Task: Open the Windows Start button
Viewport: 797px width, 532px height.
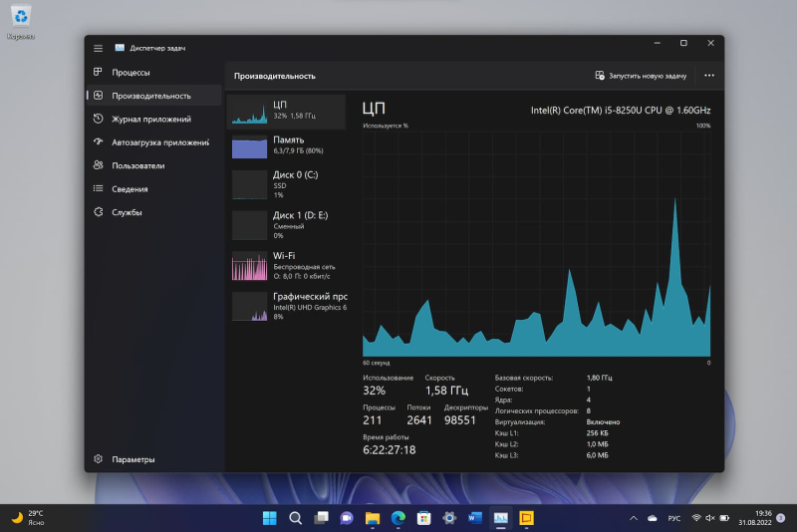Action: click(x=269, y=518)
